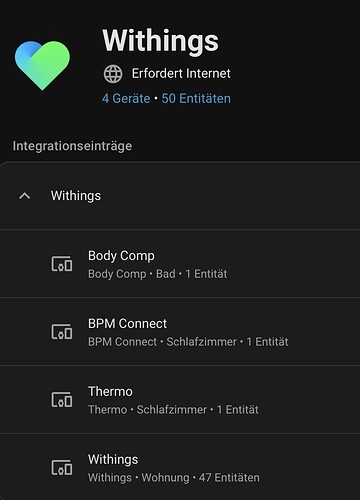The width and height of the screenshot is (360, 500).
Task: Open the Withings 47 Entitäten device row
Action: tap(180, 467)
